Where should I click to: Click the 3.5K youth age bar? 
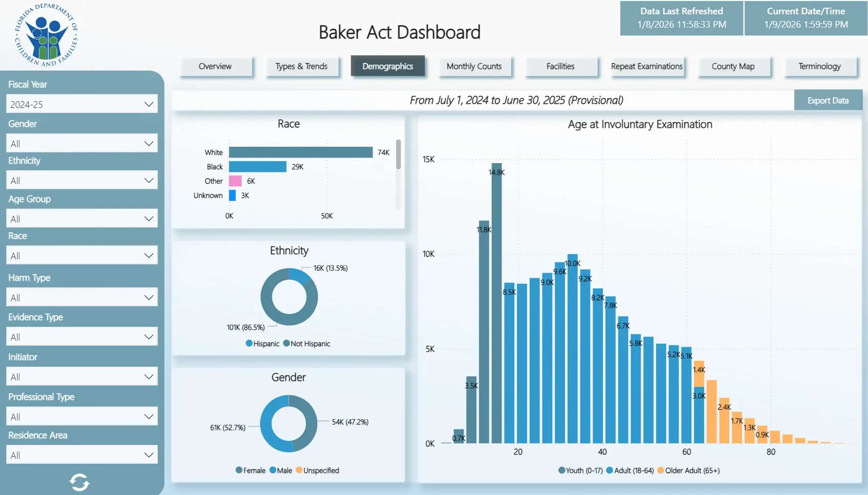pos(471,410)
